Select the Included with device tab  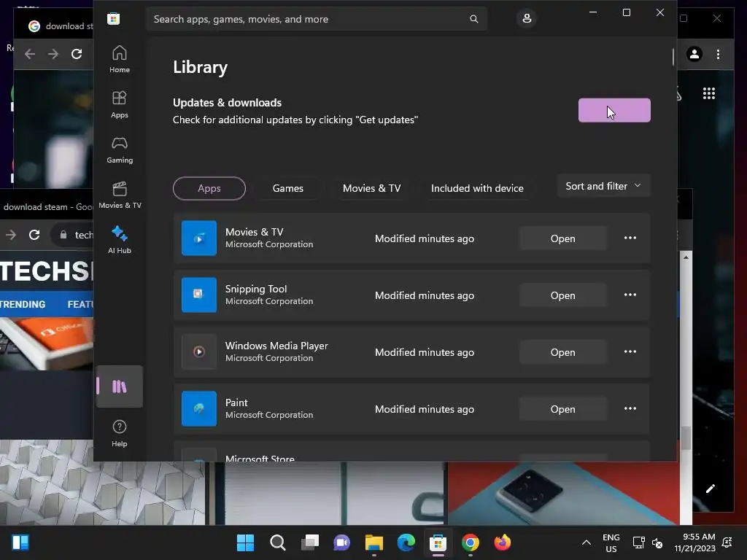point(477,188)
